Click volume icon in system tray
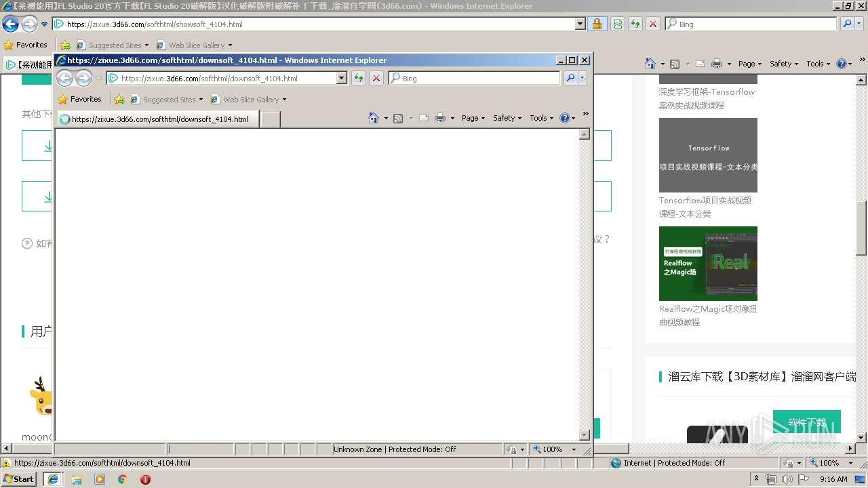Viewport: 868px width, 488px height. (787, 479)
